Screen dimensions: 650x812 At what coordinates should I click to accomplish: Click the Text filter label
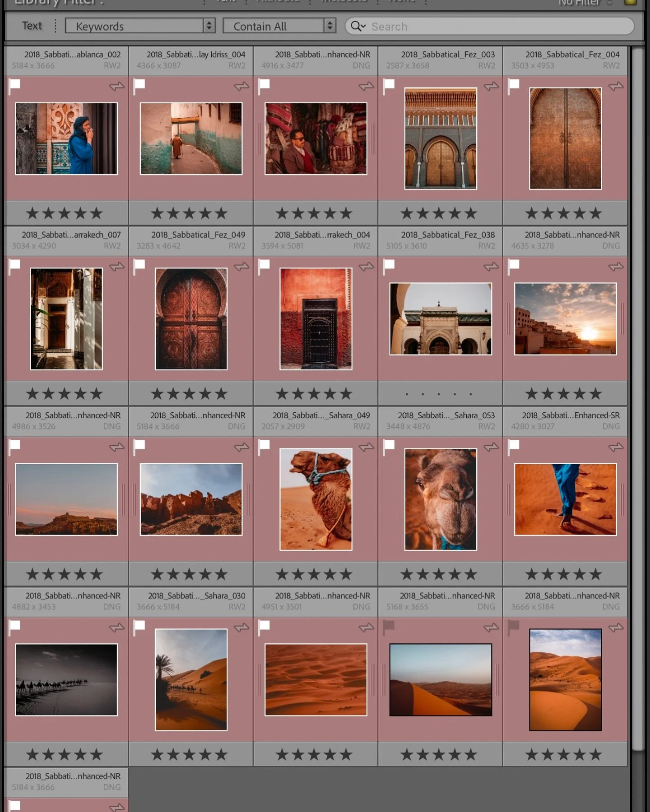32,26
